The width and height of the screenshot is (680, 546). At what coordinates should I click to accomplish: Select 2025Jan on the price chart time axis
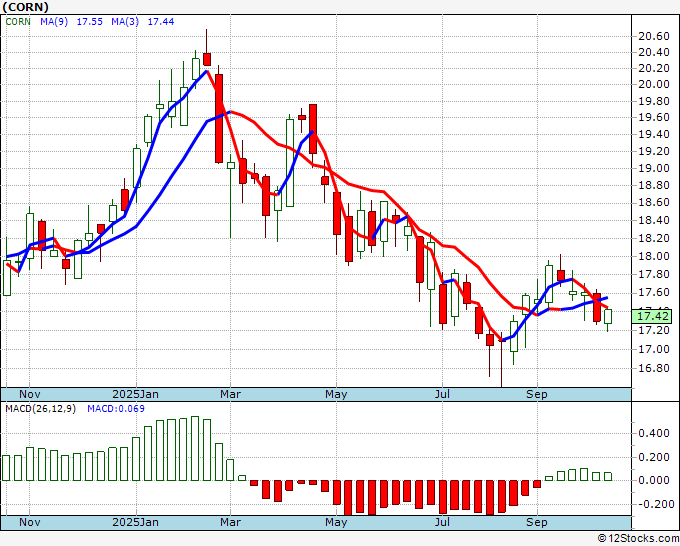pos(135,394)
